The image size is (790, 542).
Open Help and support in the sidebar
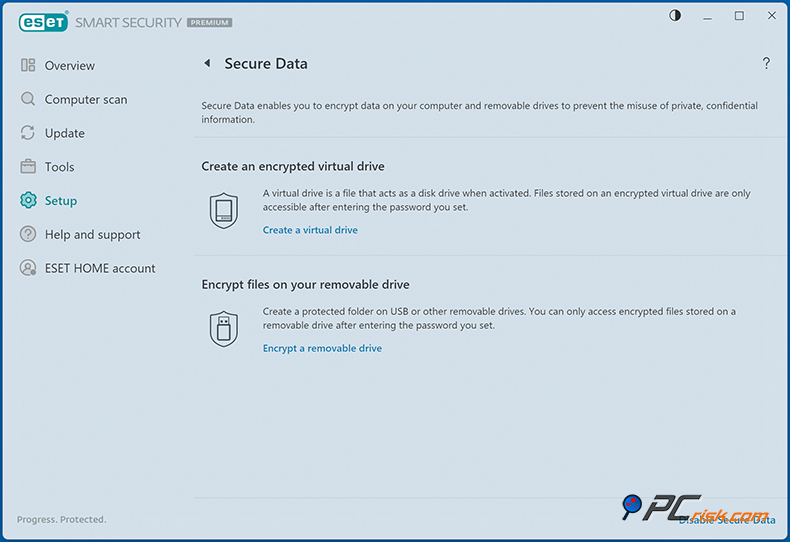point(92,235)
